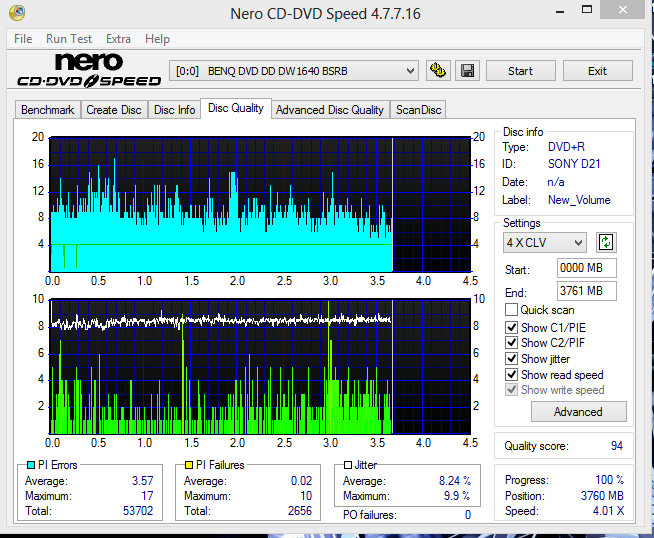Click the Advanced settings button
This screenshot has width=654, height=538.
click(579, 412)
